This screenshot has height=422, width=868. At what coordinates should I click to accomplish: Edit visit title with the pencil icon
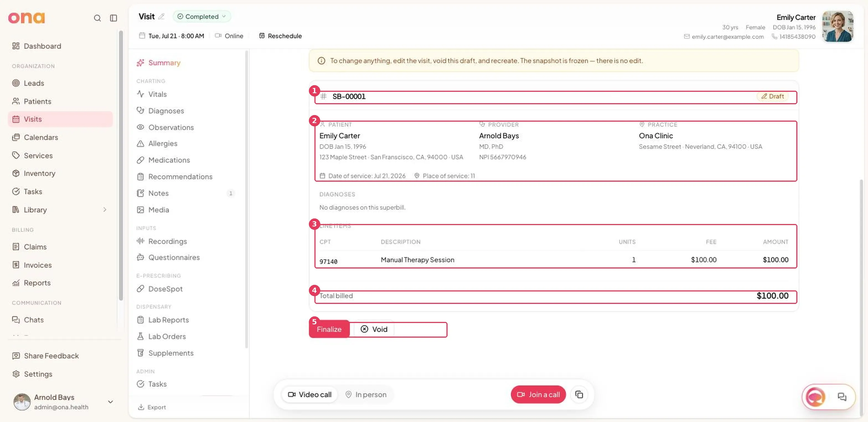tap(161, 17)
